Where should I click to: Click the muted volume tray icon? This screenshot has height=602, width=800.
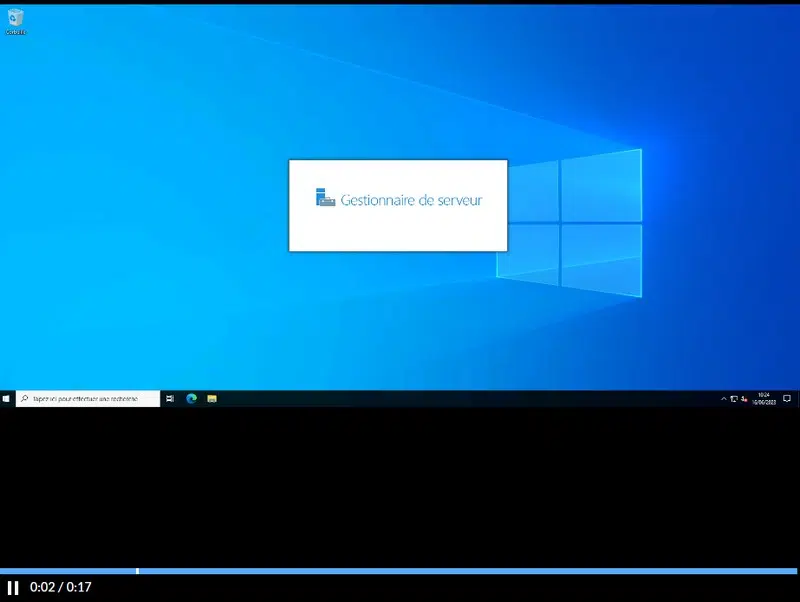(744, 399)
